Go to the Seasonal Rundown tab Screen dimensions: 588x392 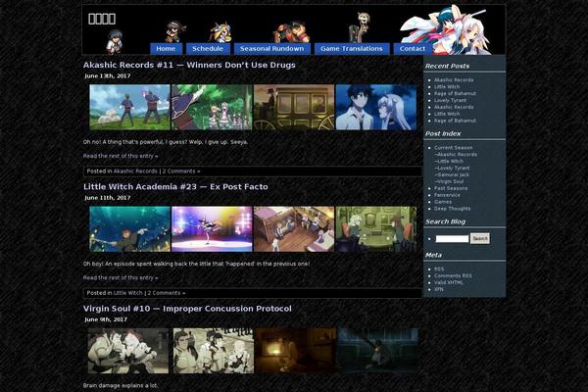pos(271,49)
